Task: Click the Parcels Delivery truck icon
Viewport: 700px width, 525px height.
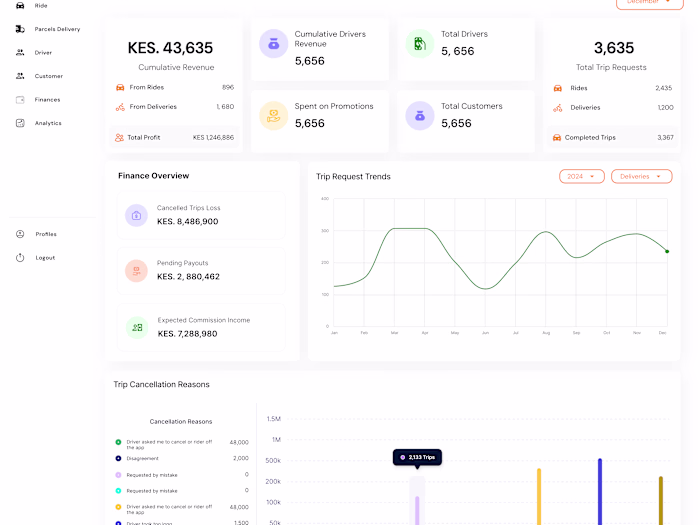Action: point(20,29)
